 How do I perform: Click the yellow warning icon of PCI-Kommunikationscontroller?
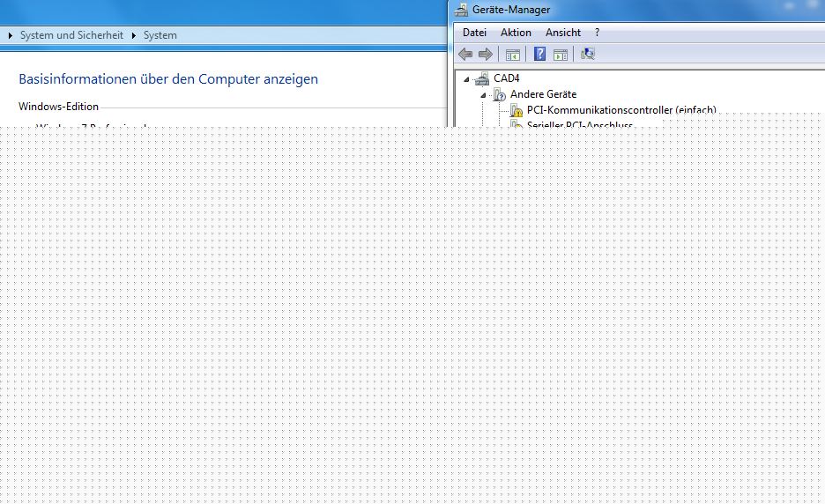(x=517, y=111)
